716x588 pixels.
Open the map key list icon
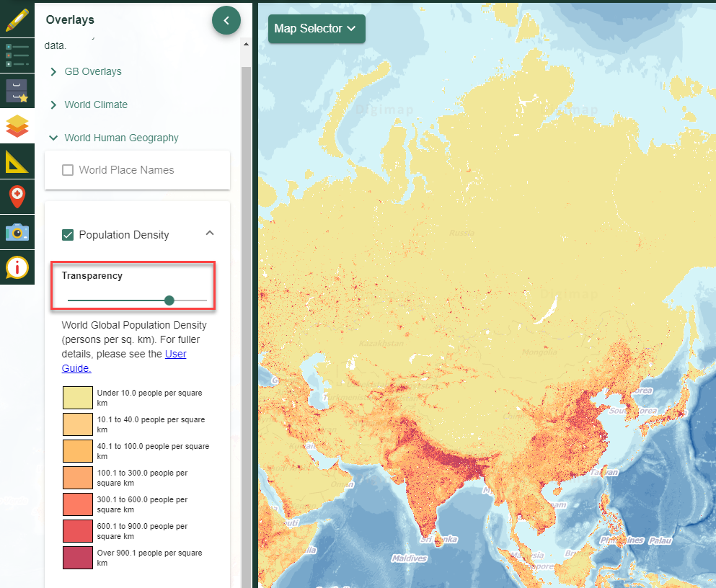coord(17,55)
